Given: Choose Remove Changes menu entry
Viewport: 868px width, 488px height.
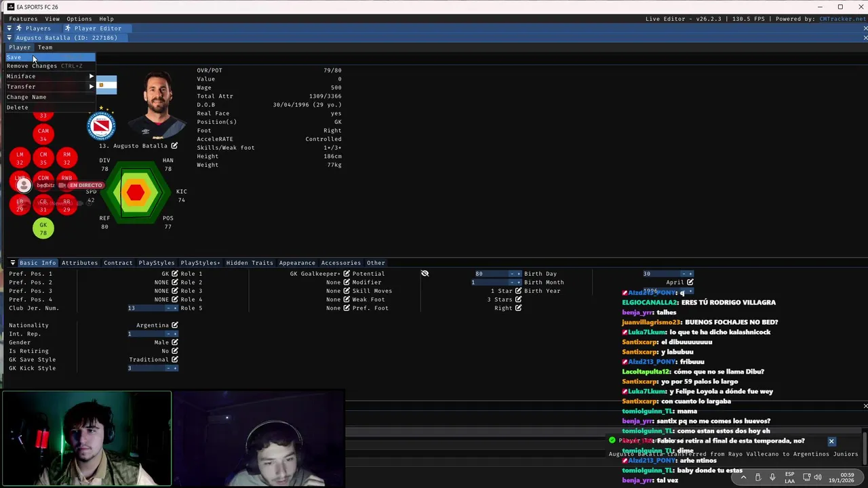Looking at the screenshot, I should (x=50, y=66).
